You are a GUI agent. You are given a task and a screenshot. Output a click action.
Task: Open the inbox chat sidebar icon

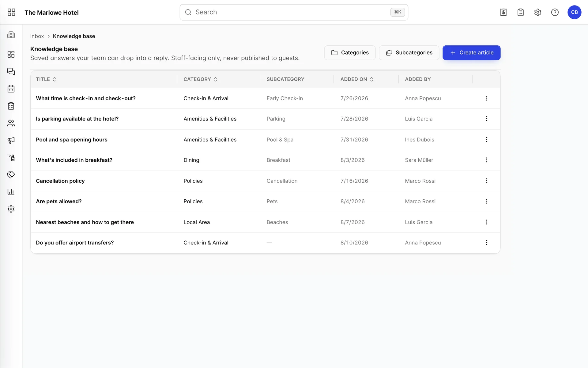click(x=11, y=71)
